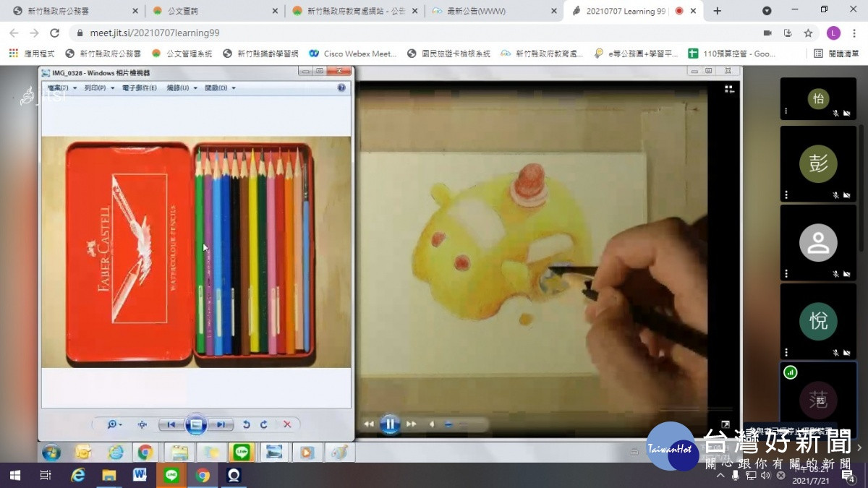Rewind the video in the media player
The width and height of the screenshot is (868, 488).
(x=369, y=424)
